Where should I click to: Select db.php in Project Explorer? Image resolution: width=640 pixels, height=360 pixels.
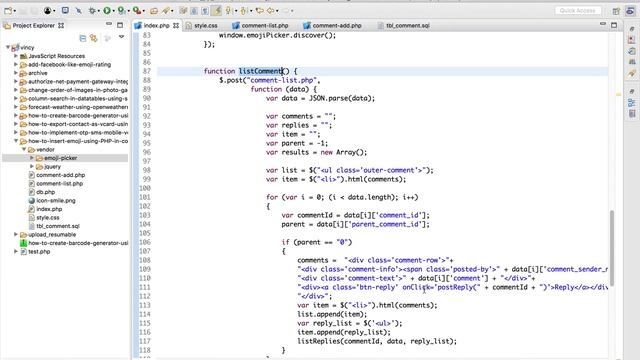pyautogui.click(x=45, y=192)
